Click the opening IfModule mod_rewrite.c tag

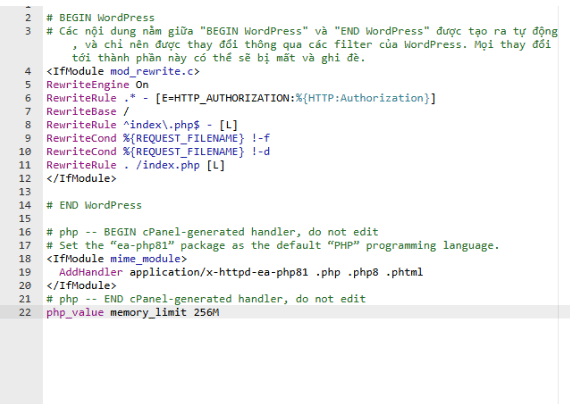point(123,71)
